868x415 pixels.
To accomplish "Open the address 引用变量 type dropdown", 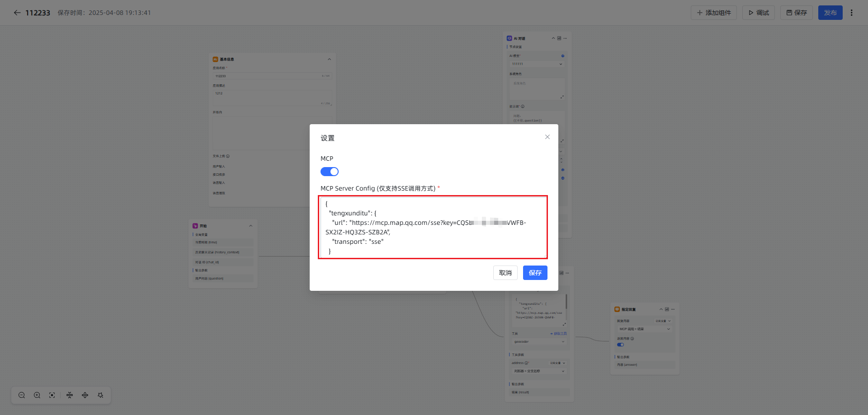I will point(557,363).
